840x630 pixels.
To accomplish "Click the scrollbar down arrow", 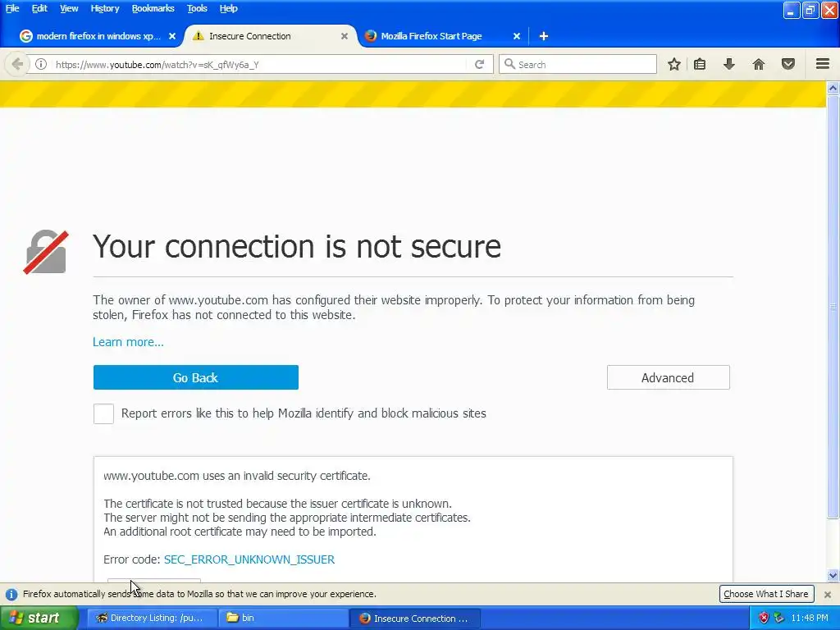I will pos(833,576).
